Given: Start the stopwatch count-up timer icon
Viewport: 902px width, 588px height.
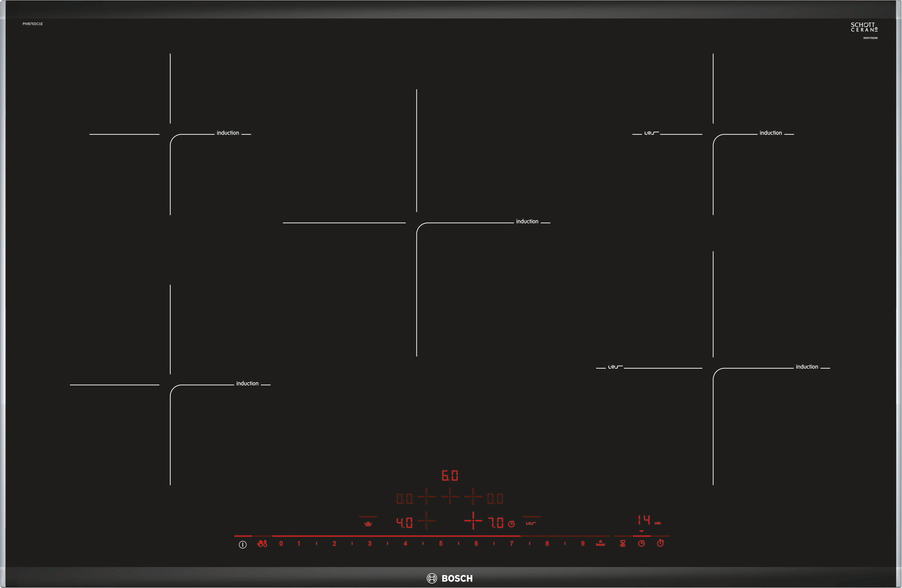Looking at the screenshot, I should pyautogui.click(x=660, y=543).
